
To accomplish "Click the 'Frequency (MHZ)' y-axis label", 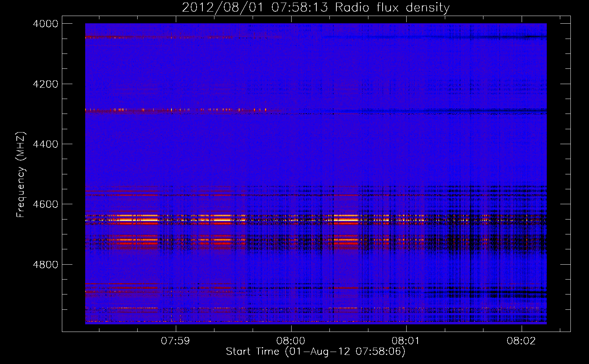I will (x=21, y=175).
